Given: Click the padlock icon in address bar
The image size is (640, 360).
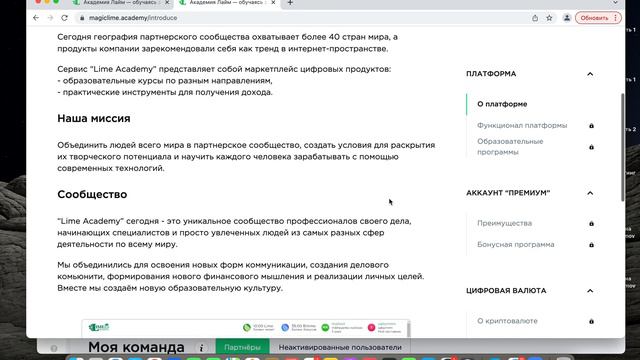Looking at the screenshot, I should [x=82, y=18].
